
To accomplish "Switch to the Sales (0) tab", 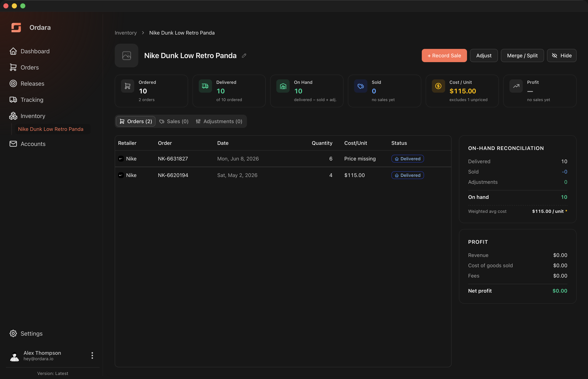I will 174,121.
